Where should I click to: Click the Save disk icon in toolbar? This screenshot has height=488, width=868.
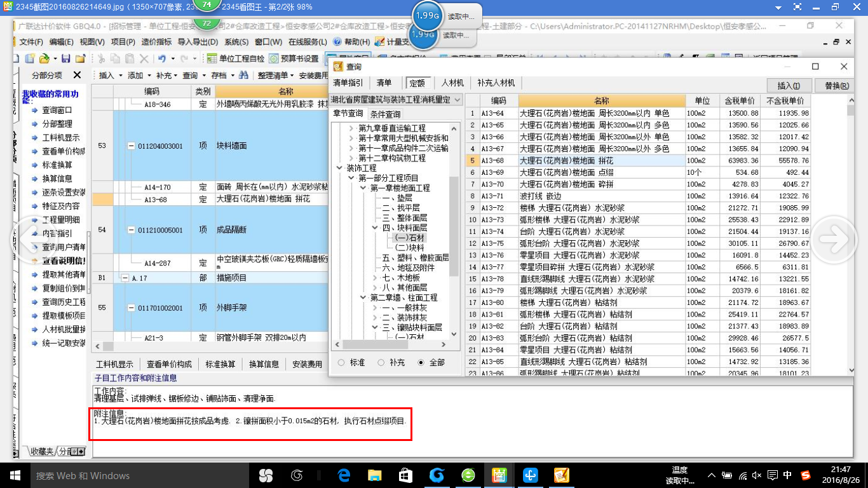[x=65, y=58]
